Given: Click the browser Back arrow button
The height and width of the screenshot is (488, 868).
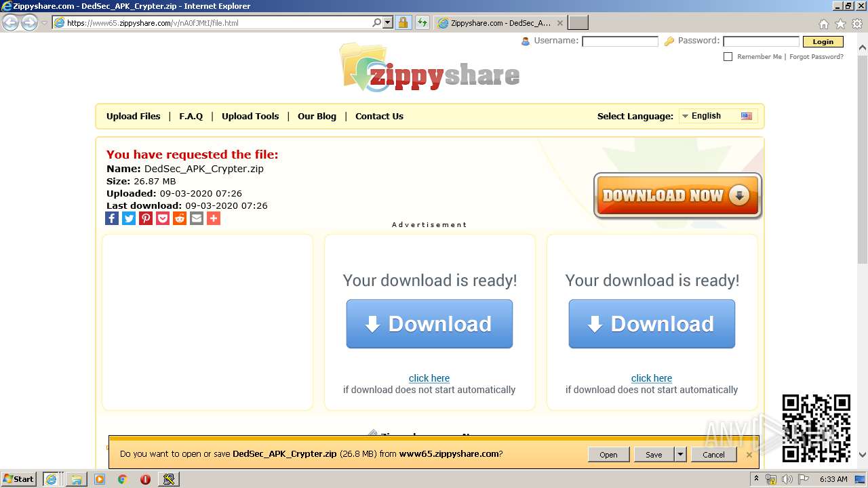Looking at the screenshot, I should [10, 22].
